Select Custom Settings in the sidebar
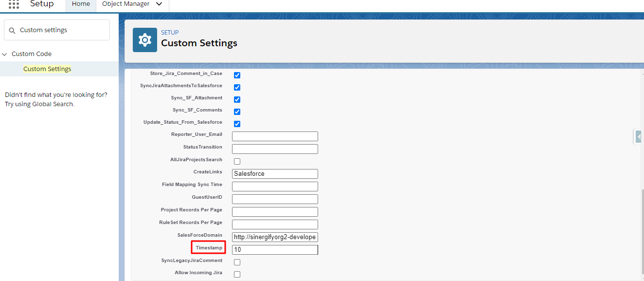Viewport: 644px width, 281px height. coord(47,69)
